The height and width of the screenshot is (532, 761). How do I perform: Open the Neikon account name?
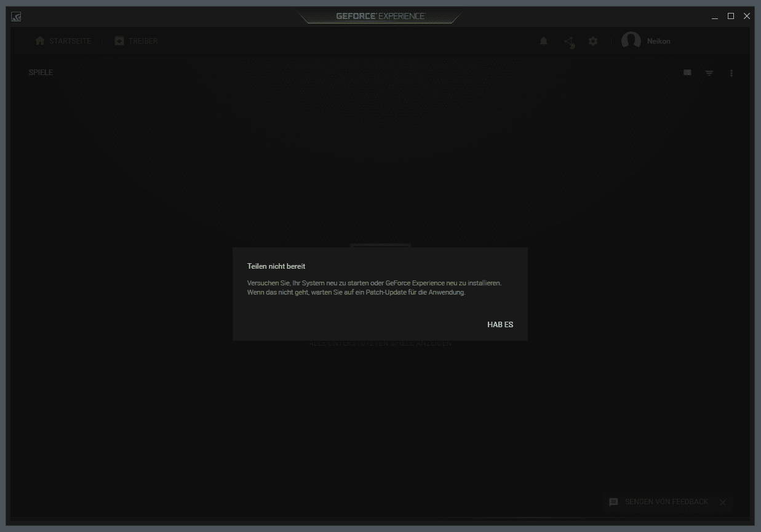[x=659, y=41]
